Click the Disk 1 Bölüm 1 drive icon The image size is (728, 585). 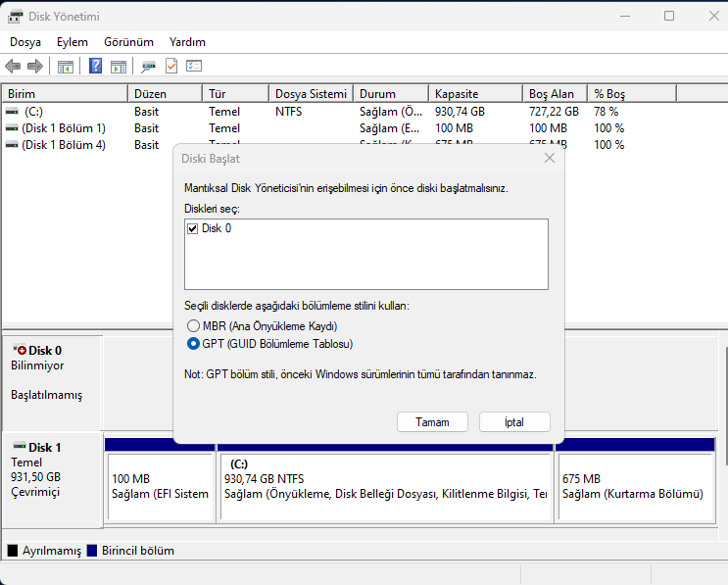[x=12, y=128]
